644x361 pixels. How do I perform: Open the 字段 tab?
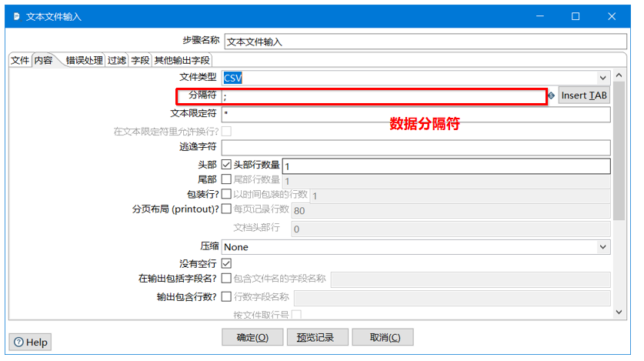140,60
